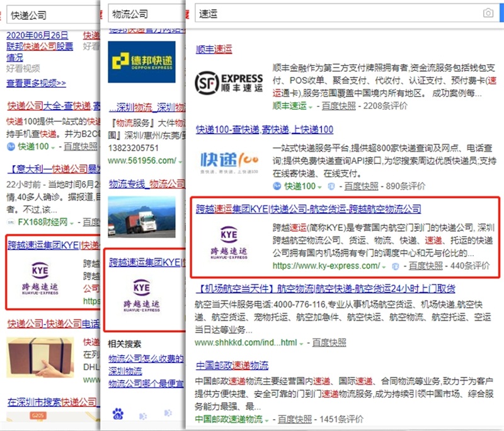Screen dimensions: 504x431
Task: Open www.561956.com URL link
Action: (142, 161)
